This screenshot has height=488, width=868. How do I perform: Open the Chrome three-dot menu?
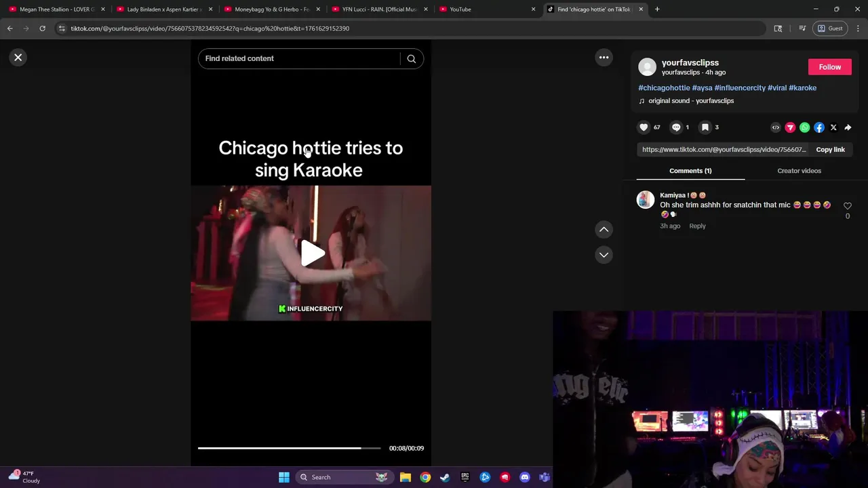[x=858, y=28]
